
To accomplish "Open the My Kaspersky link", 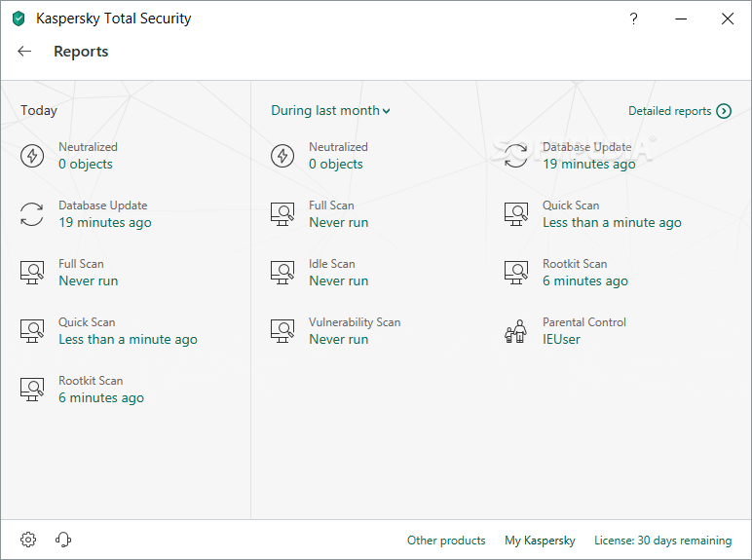I will [540, 541].
